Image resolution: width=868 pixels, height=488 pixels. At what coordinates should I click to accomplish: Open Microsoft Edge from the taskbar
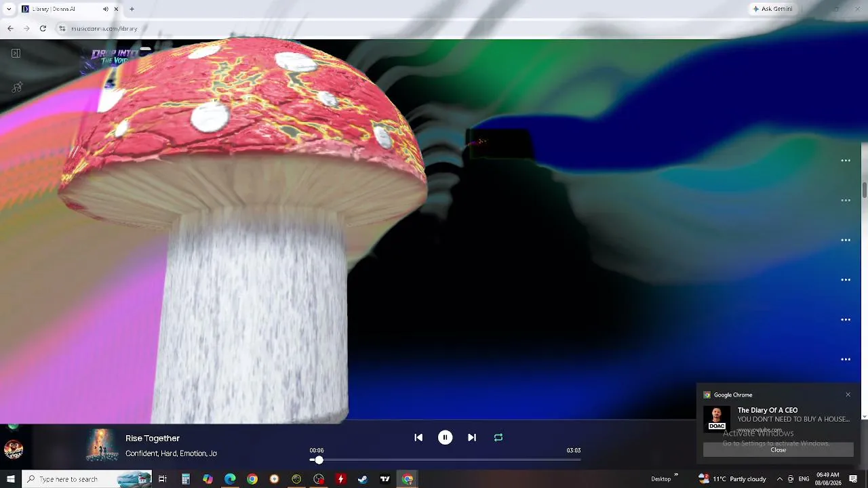click(x=230, y=479)
